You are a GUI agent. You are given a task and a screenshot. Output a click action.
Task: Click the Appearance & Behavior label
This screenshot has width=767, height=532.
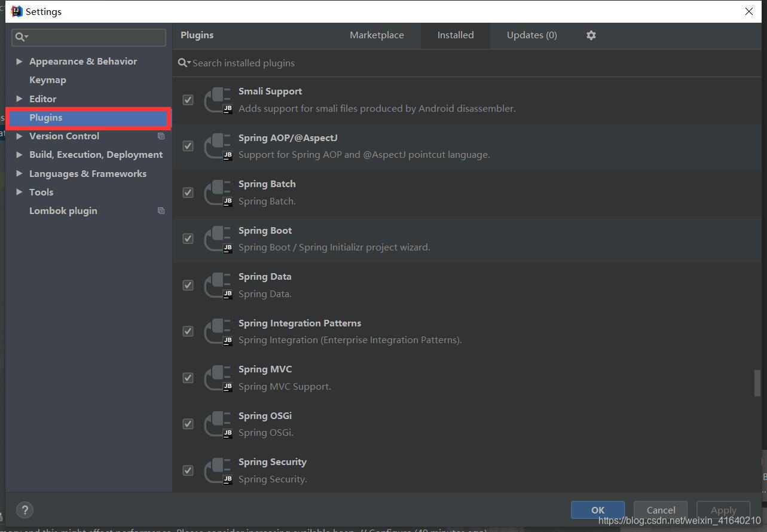point(83,62)
